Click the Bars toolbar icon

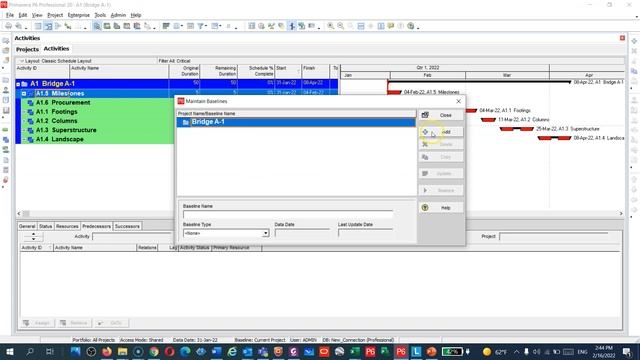pyautogui.click(x=166, y=26)
